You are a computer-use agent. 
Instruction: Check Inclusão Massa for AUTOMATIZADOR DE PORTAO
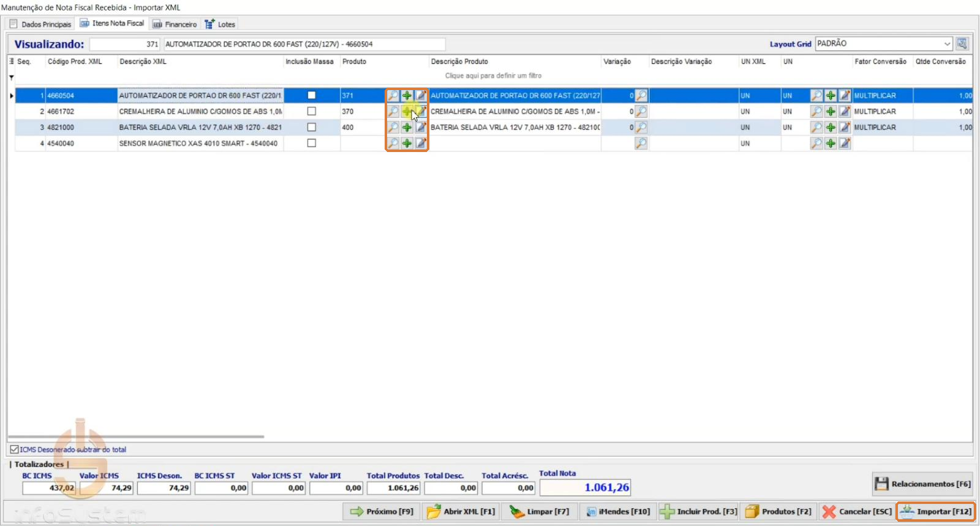coord(312,96)
